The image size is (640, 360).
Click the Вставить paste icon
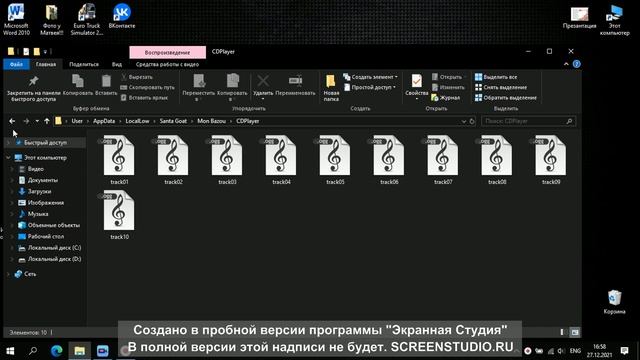[x=106, y=81]
